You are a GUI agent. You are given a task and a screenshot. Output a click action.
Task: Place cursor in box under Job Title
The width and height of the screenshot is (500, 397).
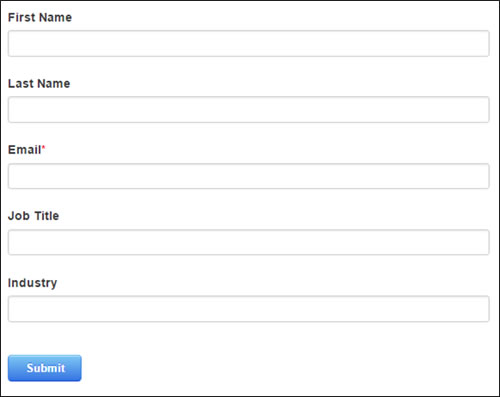[249, 242]
